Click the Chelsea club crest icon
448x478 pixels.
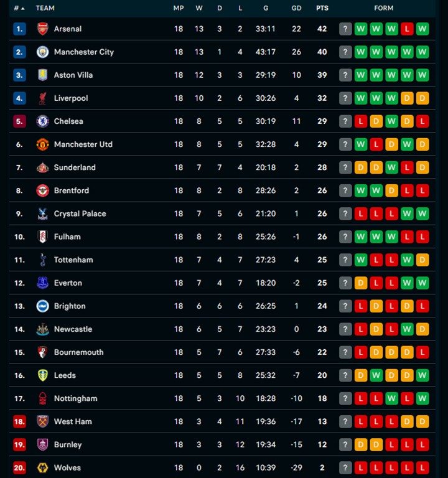point(42,121)
